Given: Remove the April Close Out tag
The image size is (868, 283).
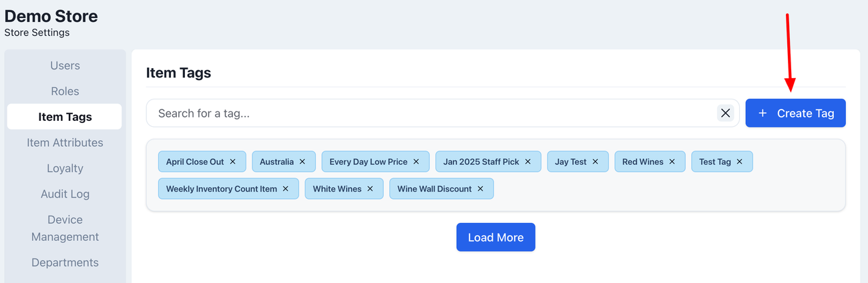Looking at the screenshot, I should click(233, 162).
